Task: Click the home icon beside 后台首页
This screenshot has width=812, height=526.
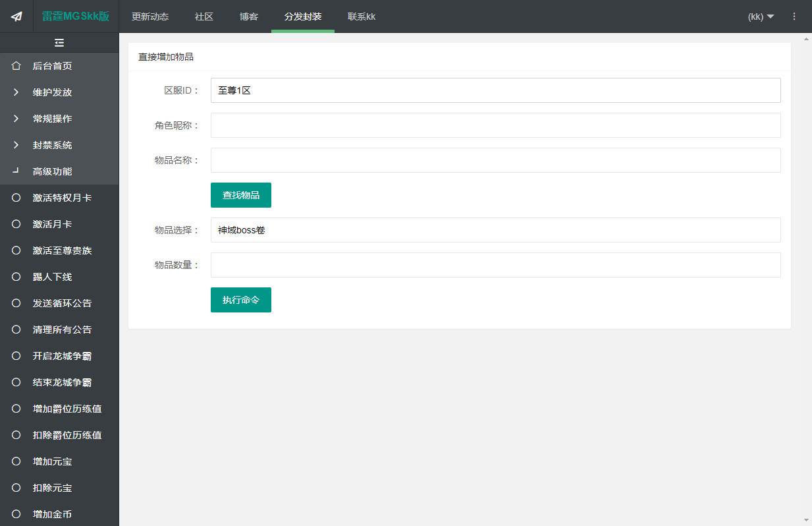Action: click(x=16, y=66)
